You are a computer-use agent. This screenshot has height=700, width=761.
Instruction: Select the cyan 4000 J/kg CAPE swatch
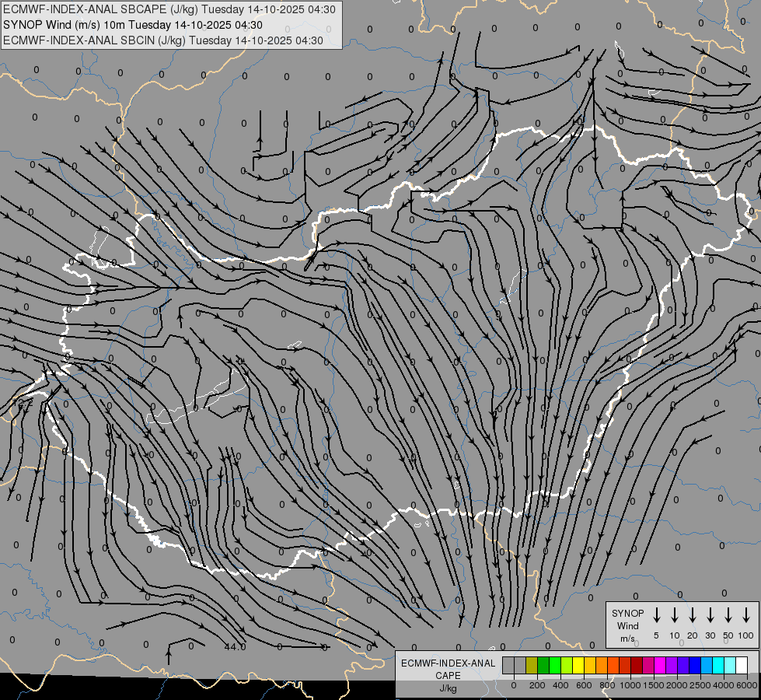(x=718, y=665)
